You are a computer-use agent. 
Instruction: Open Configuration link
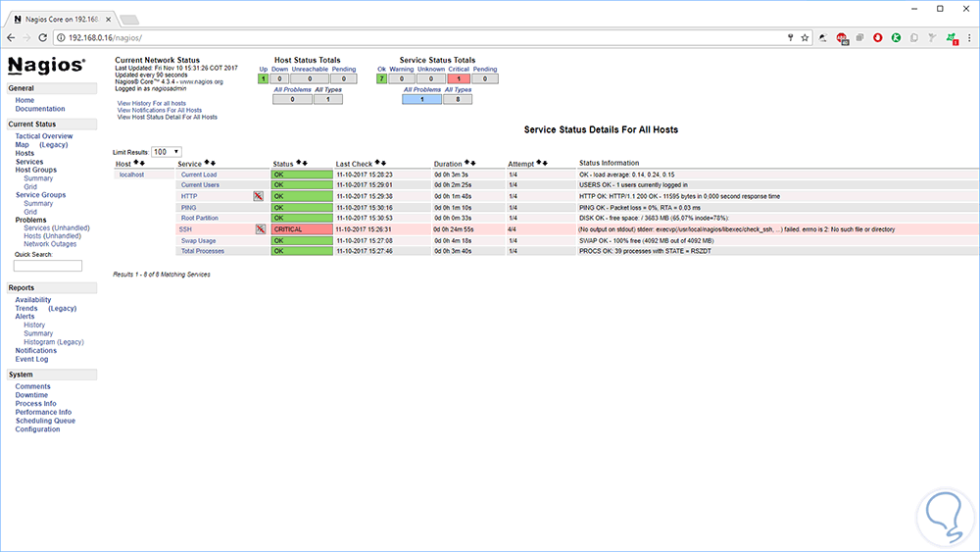pyautogui.click(x=37, y=428)
